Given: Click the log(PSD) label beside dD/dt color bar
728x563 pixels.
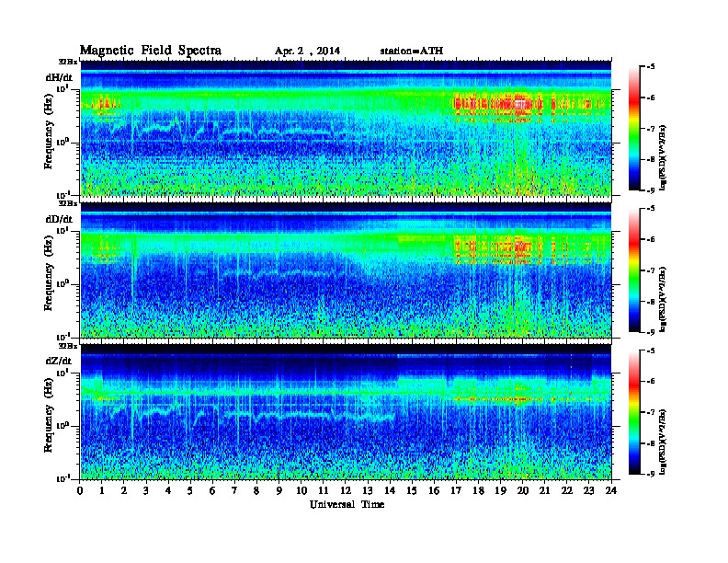Looking at the screenshot, I should [x=663, y=299].
